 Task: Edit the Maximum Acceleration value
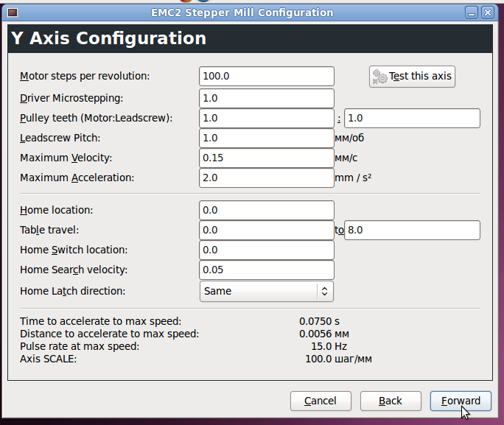[267, 178]
